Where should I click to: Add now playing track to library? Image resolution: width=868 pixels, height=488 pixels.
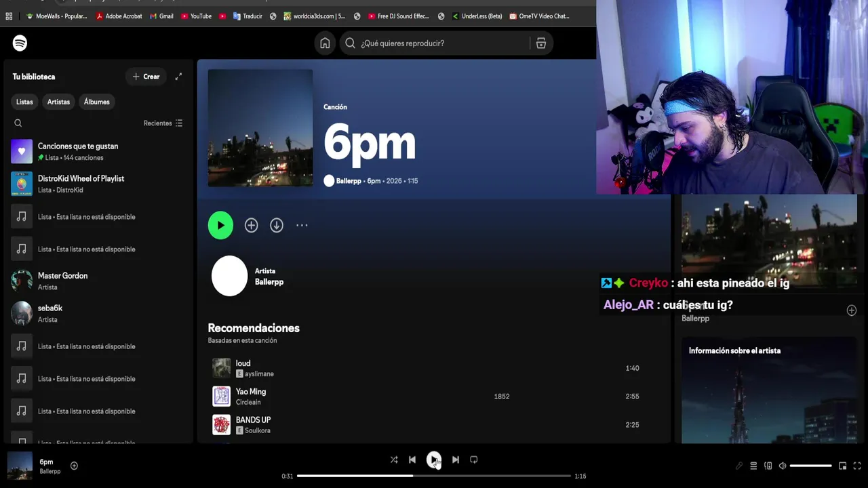point(74,466)
